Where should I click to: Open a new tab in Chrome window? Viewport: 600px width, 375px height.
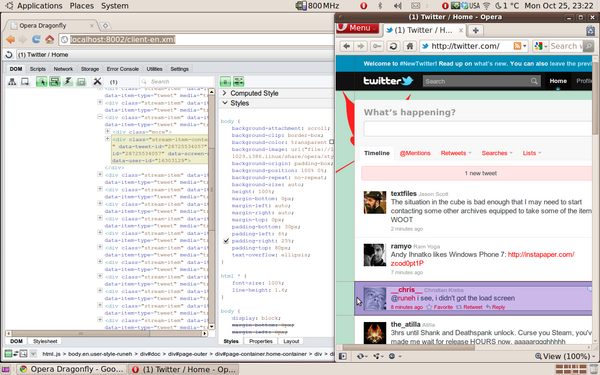point(105,26)
